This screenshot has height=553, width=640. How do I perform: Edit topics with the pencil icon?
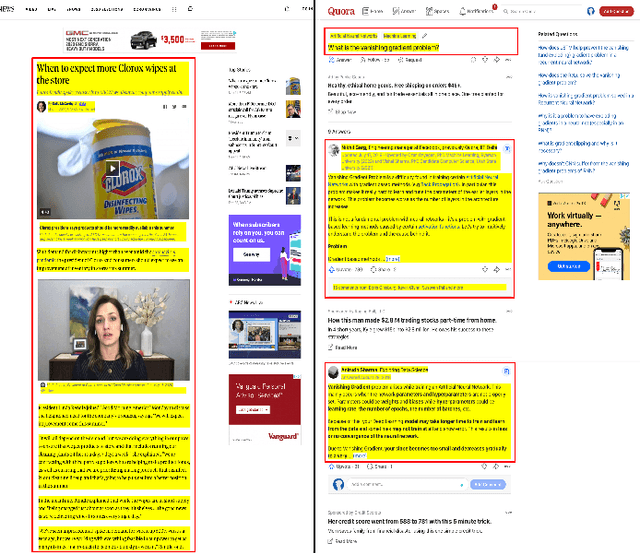[x=424, y=36]
